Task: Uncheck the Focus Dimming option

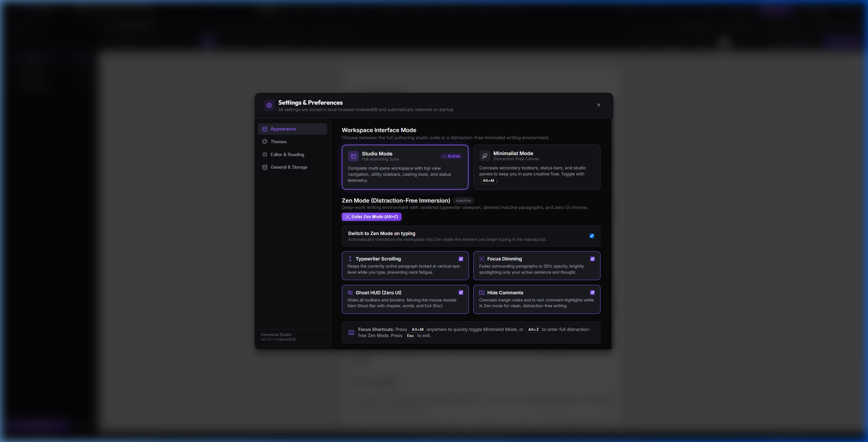Action: [593, 259]
